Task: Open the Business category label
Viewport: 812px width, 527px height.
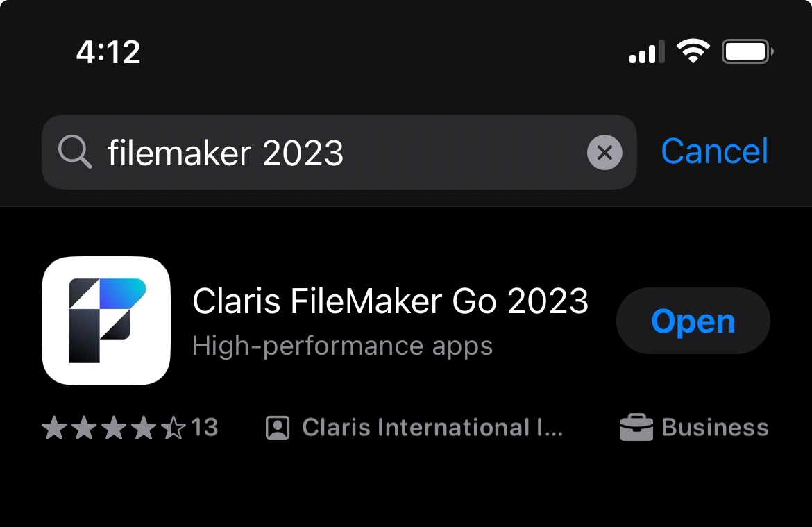Action: 714,427
